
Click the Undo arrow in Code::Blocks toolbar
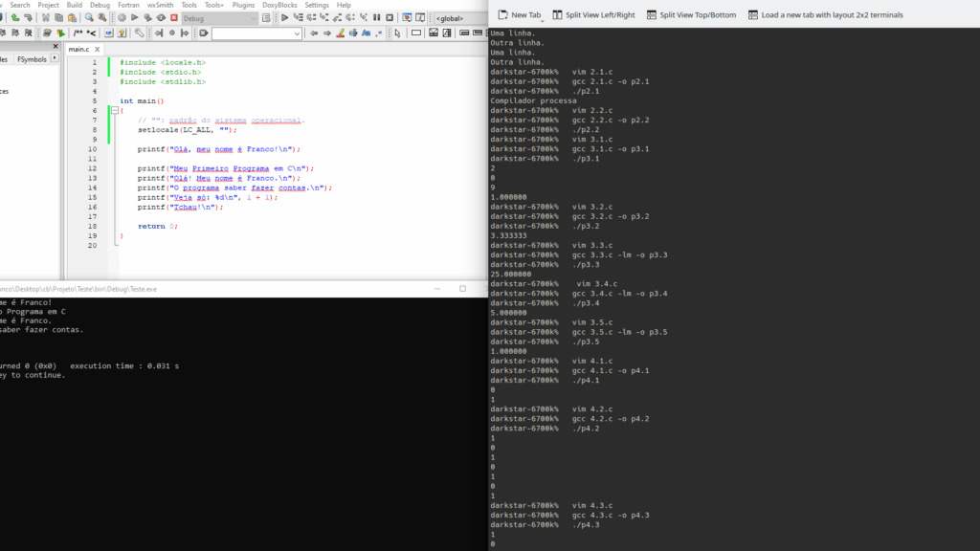pos(15,18)
